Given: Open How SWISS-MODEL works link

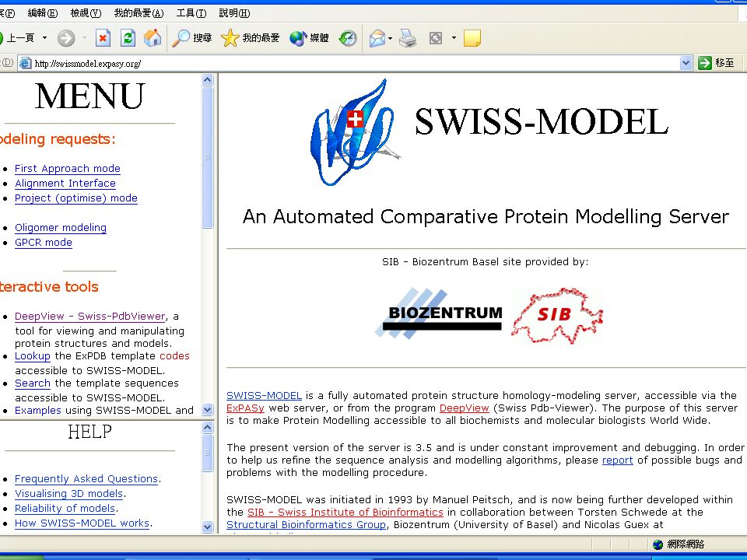Looking at the screenshot, I should [x=82, y=523].
